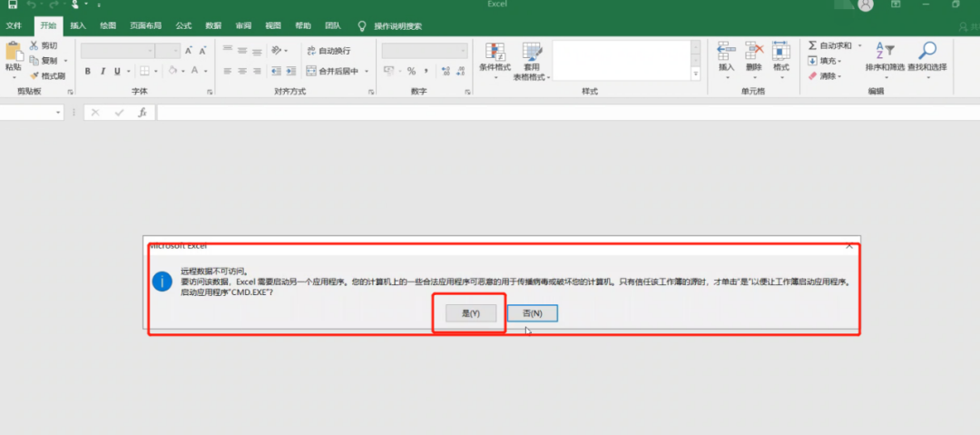This screenshot has width=980, height=435.
Task: Open the Font name combo box
Action: (x=117, y=51)
